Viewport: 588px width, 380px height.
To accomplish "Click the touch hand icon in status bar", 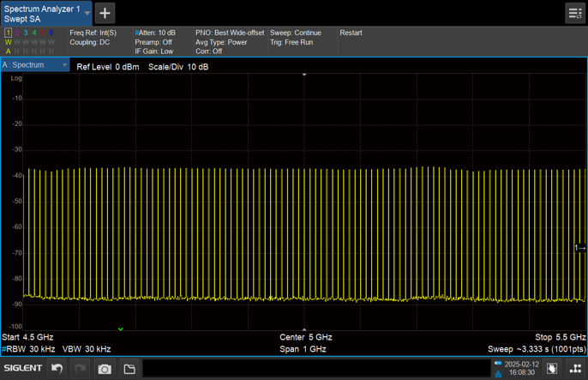I will click(552, 369).
